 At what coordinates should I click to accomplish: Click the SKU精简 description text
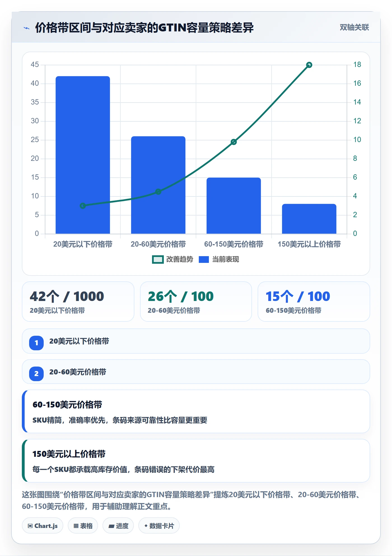[x=120, y=420]
